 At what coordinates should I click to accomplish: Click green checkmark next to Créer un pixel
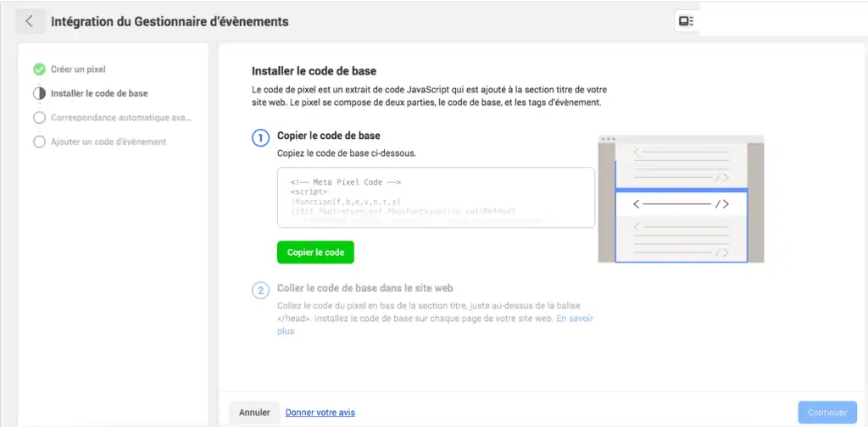pyautogui.click(x=39, y=69)
